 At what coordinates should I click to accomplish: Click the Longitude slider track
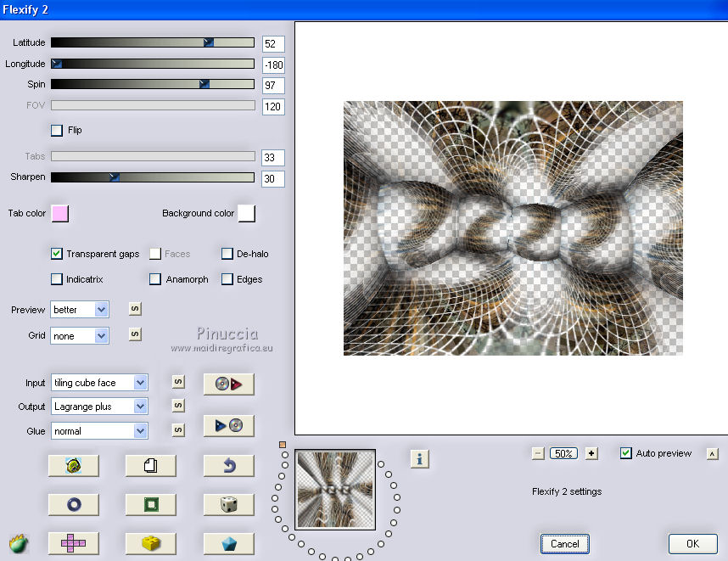pyautogui.click(x=153, y=64)
